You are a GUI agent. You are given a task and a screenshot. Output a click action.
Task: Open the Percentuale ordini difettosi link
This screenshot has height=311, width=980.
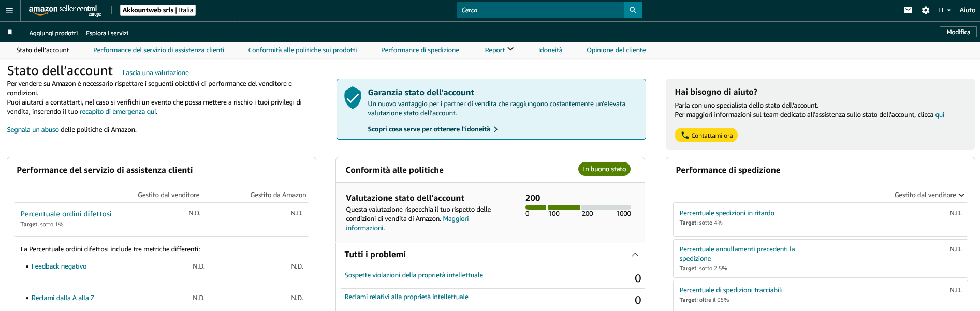coord(66,214)
